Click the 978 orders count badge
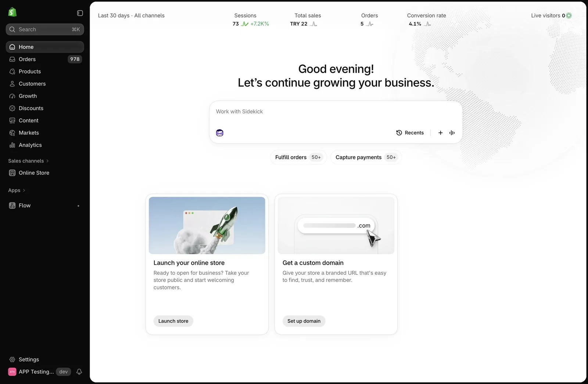Screen dimensions: 588x384 tap(75, 59)
